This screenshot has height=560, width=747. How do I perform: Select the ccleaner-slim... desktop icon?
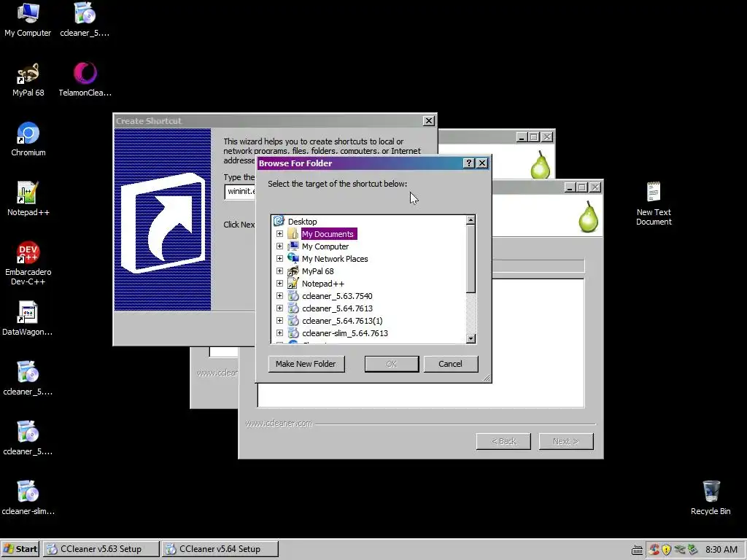point(28,499)
